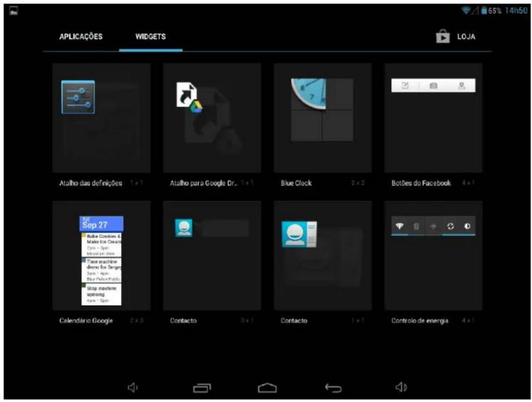Tap the 14h50 clock in status bar
The image size is (532, 402).
click(516, 11)
